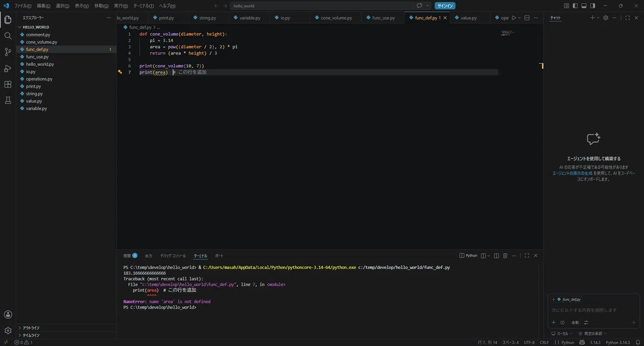Open editor more actions ellipsis in tab bar

pyautogui.click(x=536, y=18)
